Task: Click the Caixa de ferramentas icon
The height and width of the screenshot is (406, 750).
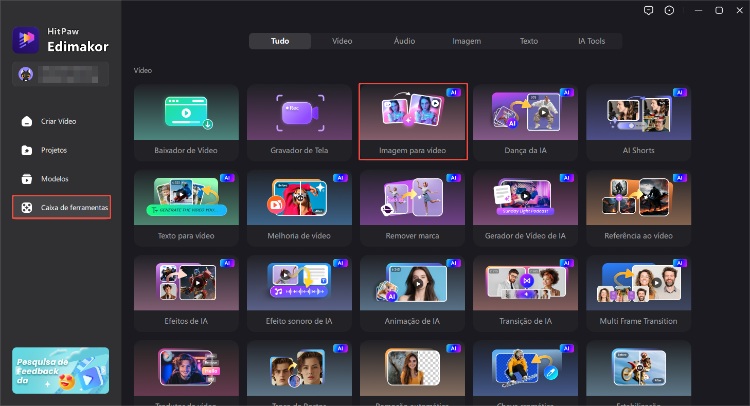Action: click(x=27, y=208)
